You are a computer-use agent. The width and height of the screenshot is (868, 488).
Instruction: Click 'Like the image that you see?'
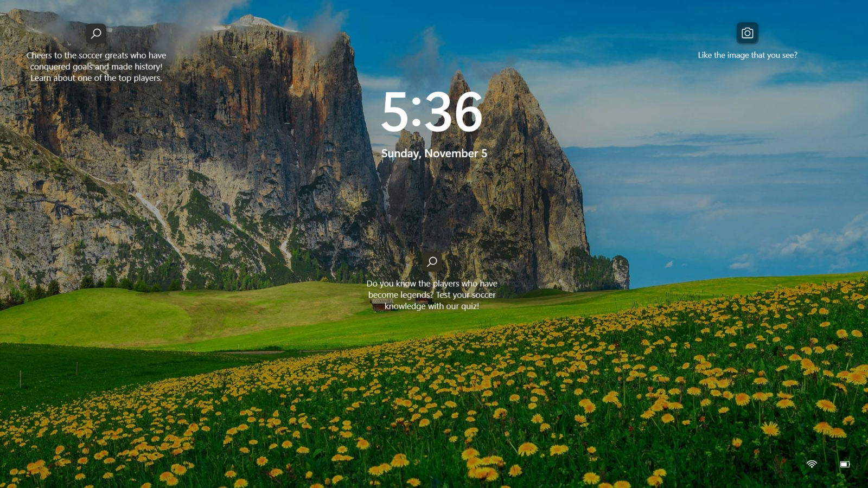point(748,55)
